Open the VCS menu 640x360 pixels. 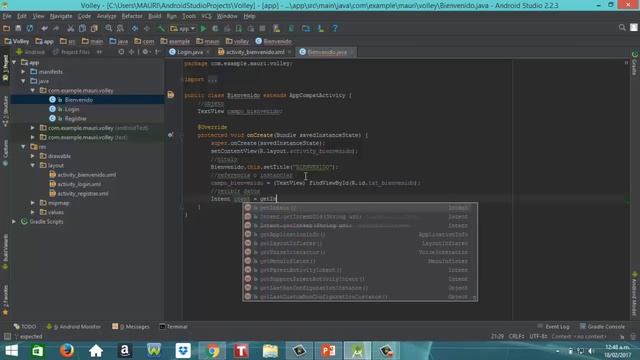click(207, 16)
